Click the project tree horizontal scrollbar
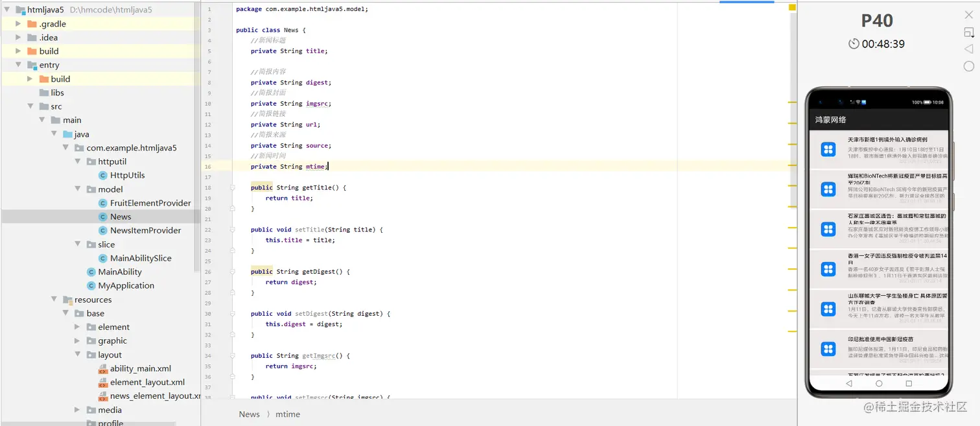The image size is (980, 426). 88,424
